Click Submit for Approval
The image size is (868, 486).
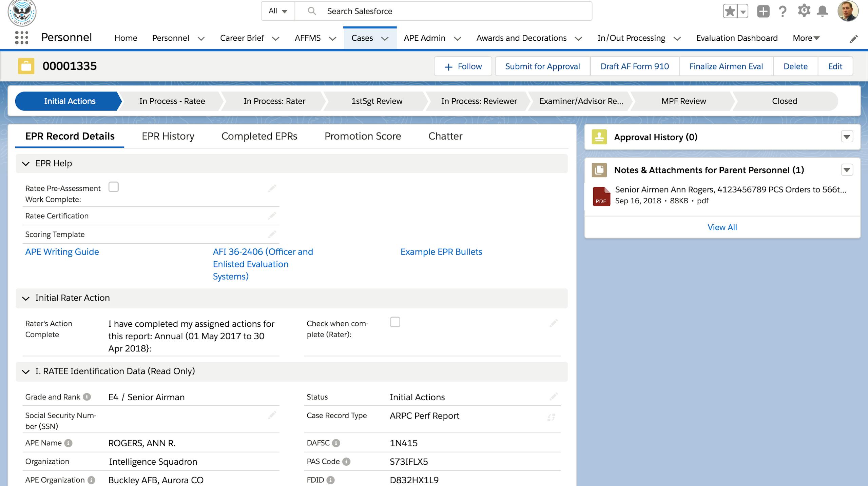542,66
